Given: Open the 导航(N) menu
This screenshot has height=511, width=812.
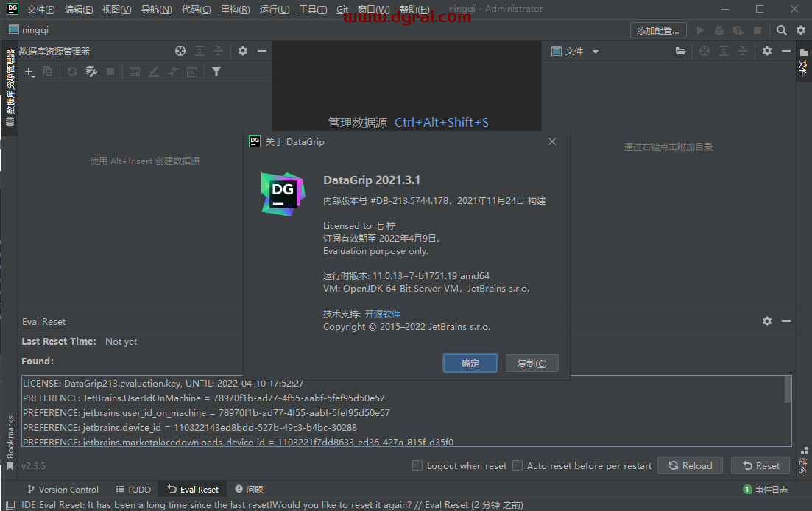Looking at the screenshot, I should click(156, 10).
